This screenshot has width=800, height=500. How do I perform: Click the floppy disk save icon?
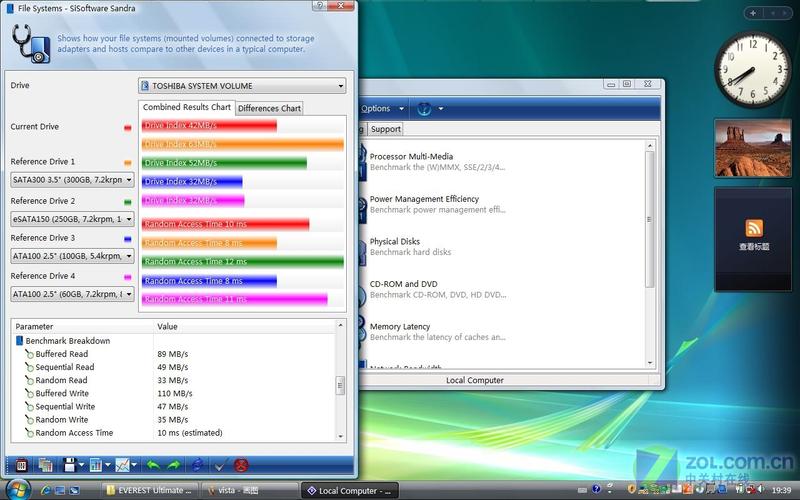coord(69,465)
